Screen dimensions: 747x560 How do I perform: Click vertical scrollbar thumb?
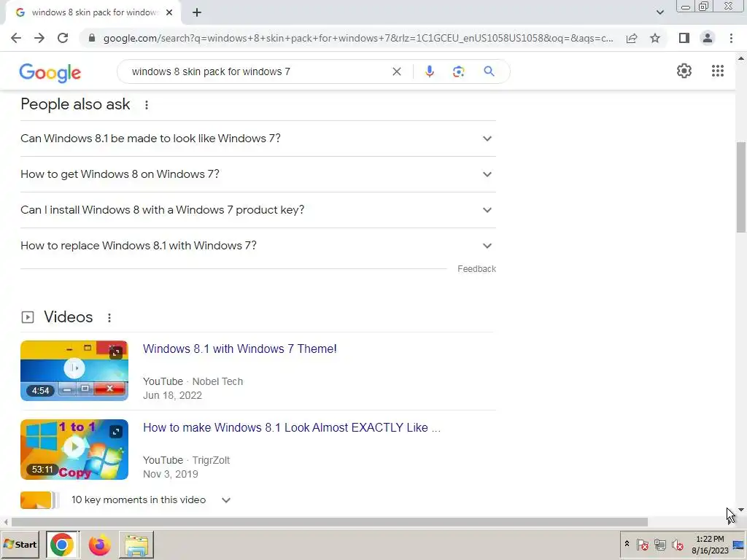pyautogui.click(x=741, y=187)
